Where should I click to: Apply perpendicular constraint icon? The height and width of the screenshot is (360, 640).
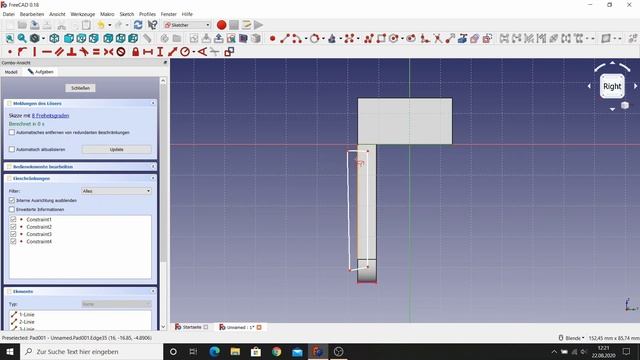(x=72, y=52)
